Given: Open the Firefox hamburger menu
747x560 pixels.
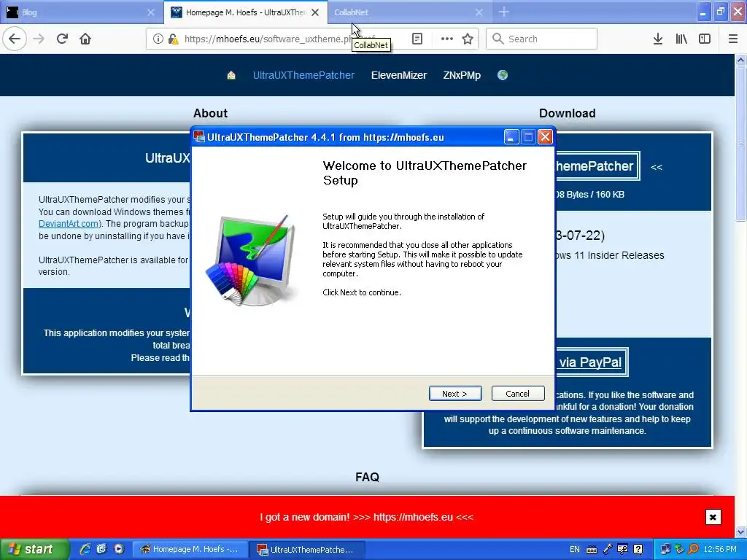Looking at the screenshot, I should click(x=733, y=39).
